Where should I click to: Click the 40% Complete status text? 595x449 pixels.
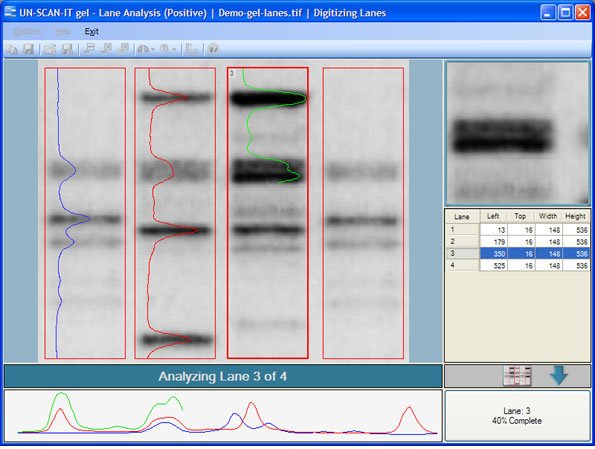point(517,421)
